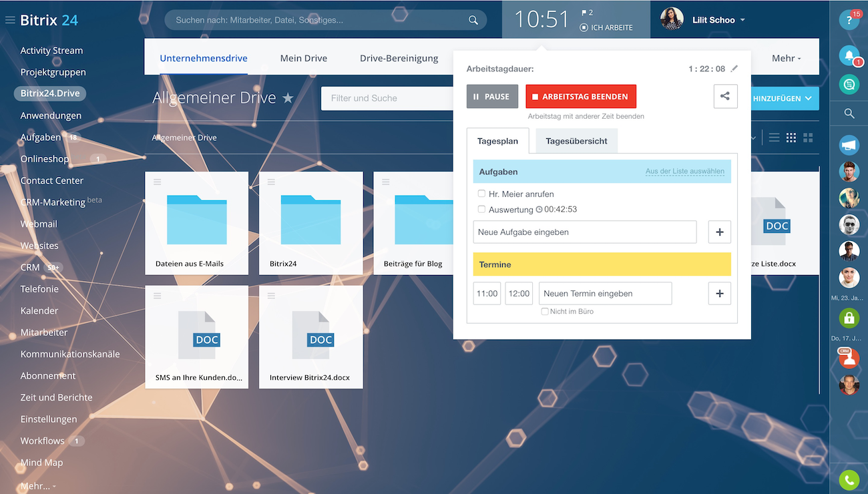Click the Filter und Suche field
Viewport: 868px width, 494px height.
point(387,98)
